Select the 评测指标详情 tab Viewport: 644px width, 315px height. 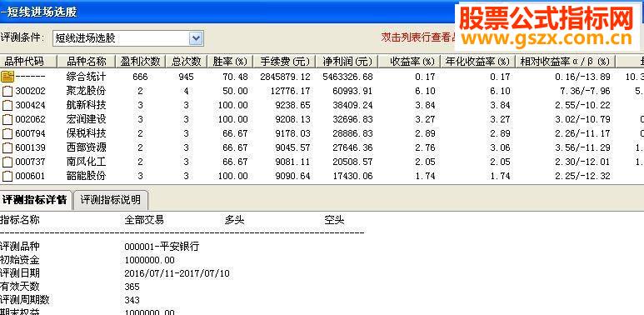point(34,200)
